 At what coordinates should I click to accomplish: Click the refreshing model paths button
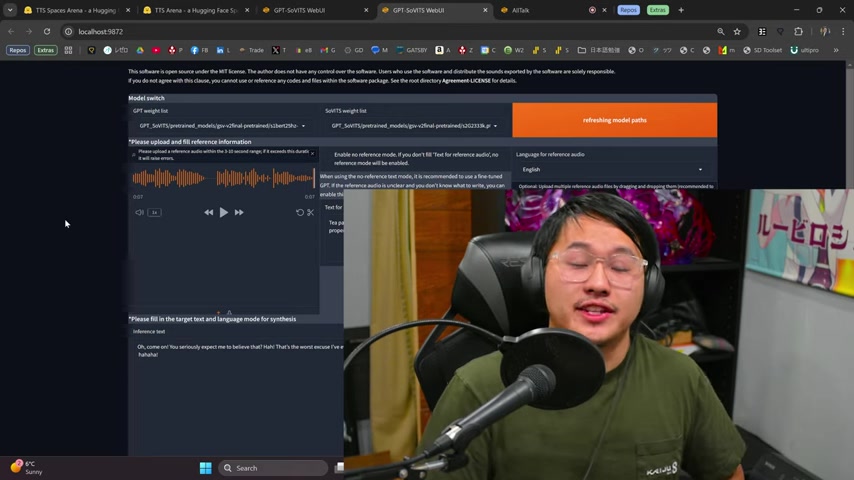tap(614, 120)
